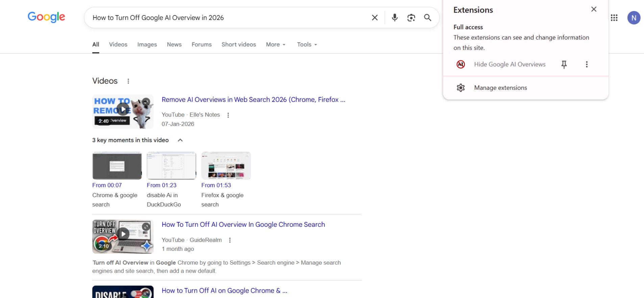Click 'YouTube · Elle's Notes' source text
This screenshot has height=298, width=644.
191,115
